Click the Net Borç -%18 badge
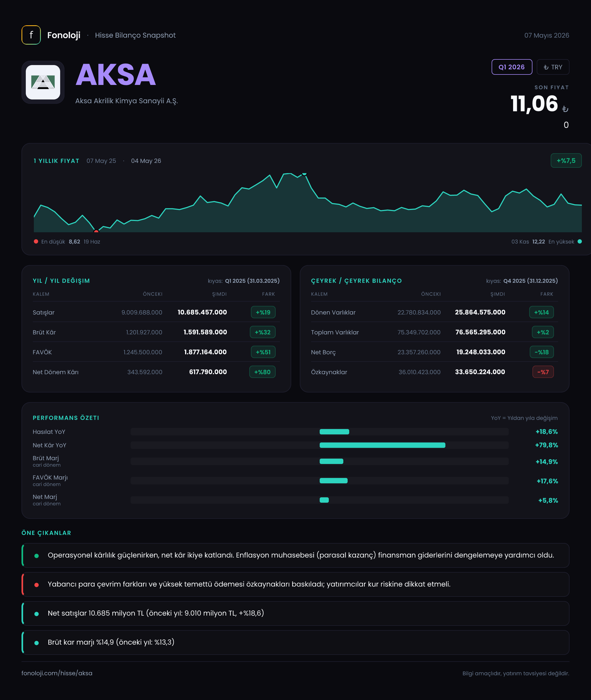This screenshot has height=700, width=591. pos(542,352)
